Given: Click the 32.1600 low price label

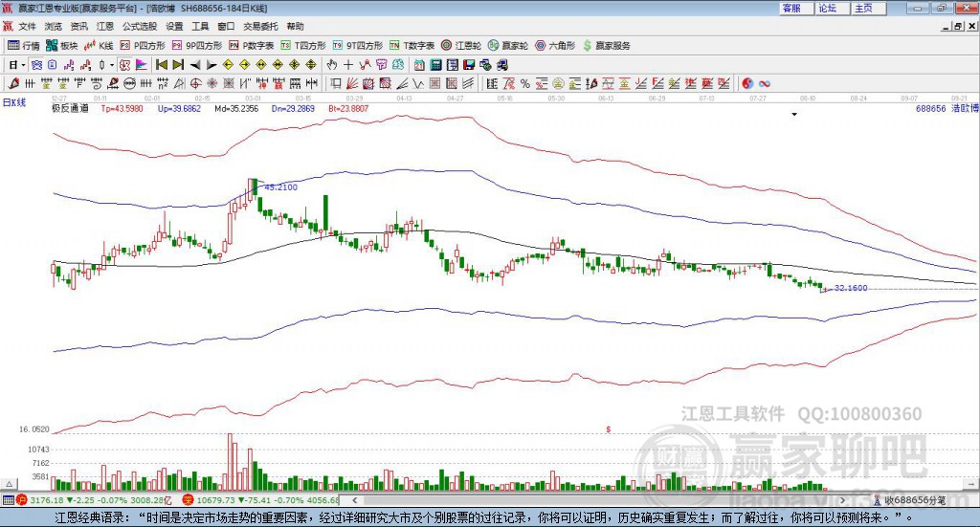Looking at the screenshot, I should point(851,288).
